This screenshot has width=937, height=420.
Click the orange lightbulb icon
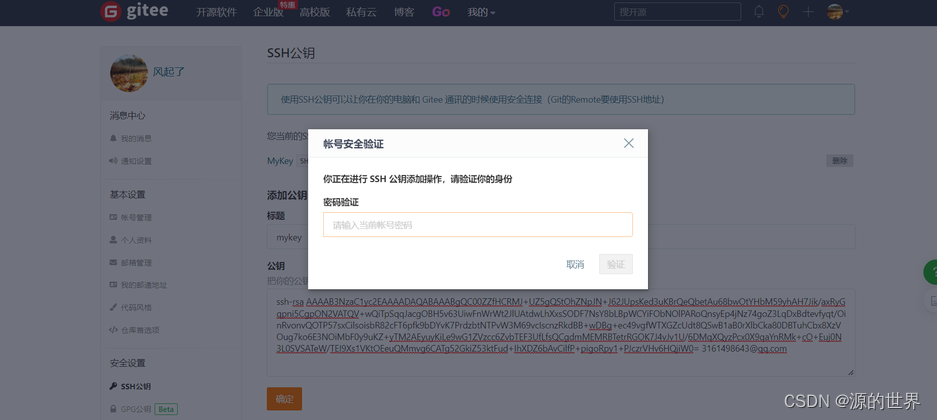(783, 11)
